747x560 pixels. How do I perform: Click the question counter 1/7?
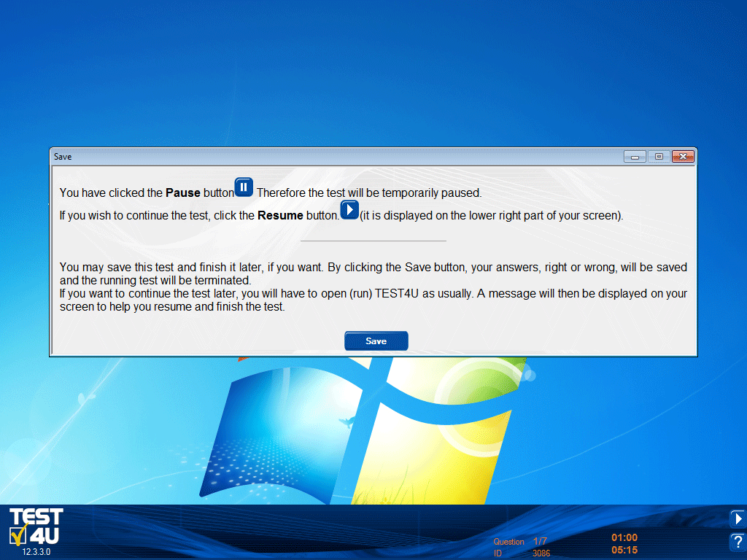[540, 541]
